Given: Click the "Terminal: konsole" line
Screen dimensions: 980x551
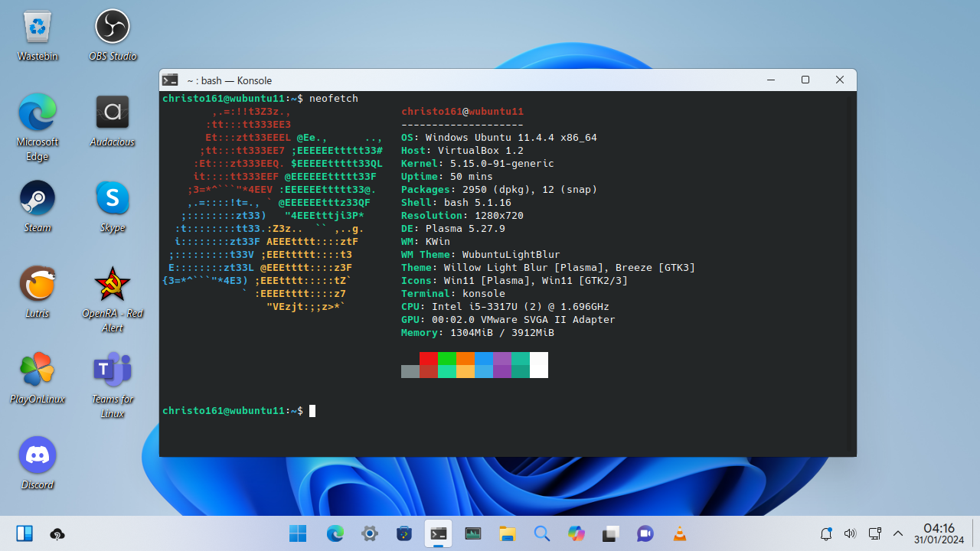Looking at the screenshot, I should pyautogui.click(x=453, y=294).
